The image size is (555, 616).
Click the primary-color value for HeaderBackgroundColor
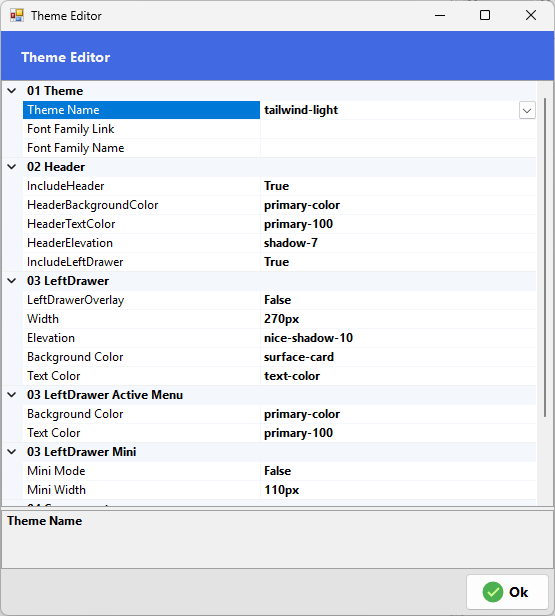tap(302, 205)
